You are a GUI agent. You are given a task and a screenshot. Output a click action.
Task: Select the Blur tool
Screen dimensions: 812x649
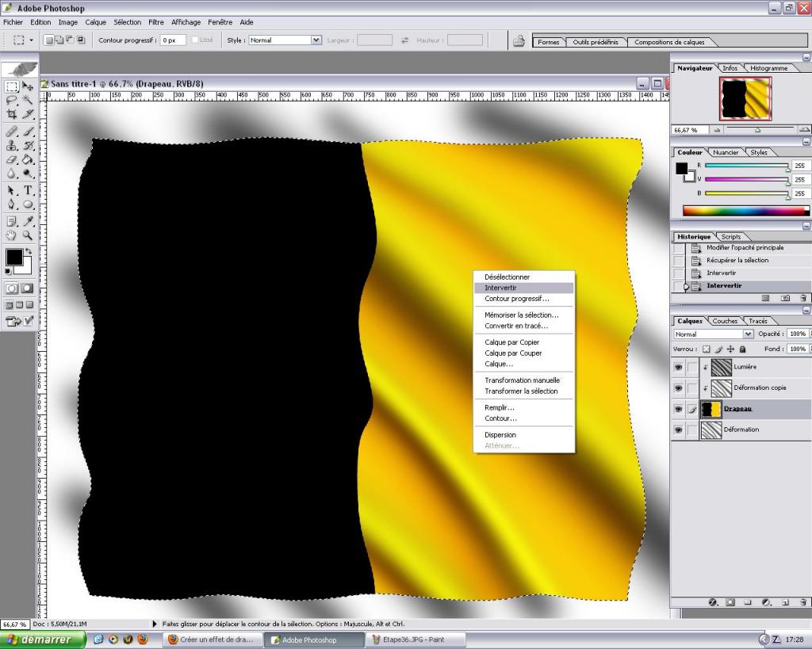(x=12, y=174)
